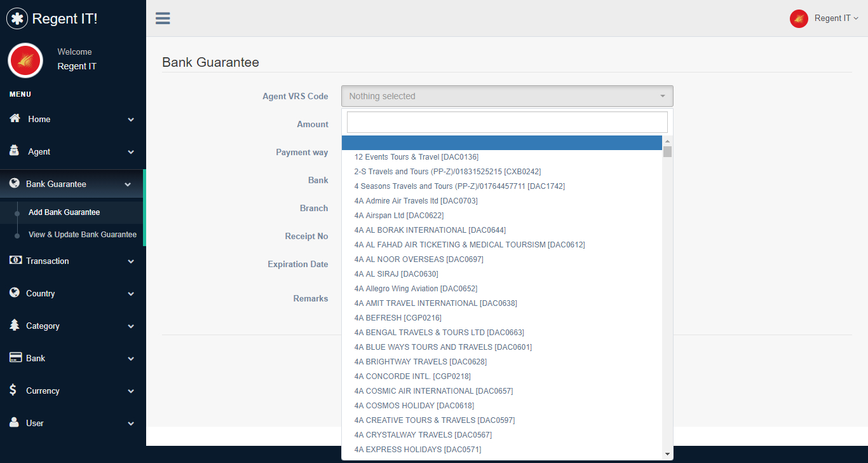Screen dimensions: 868x463
Task: Open the Country menu item
Action: (x=73, y=293)
